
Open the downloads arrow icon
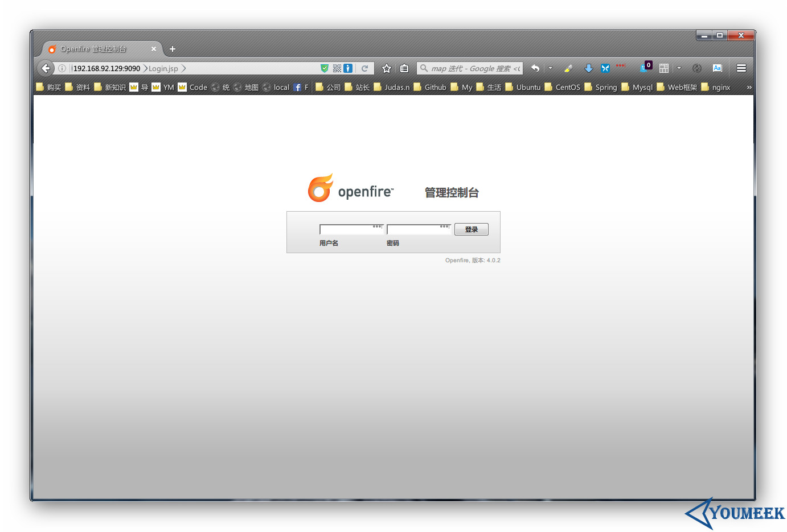[x=589, y=68]
